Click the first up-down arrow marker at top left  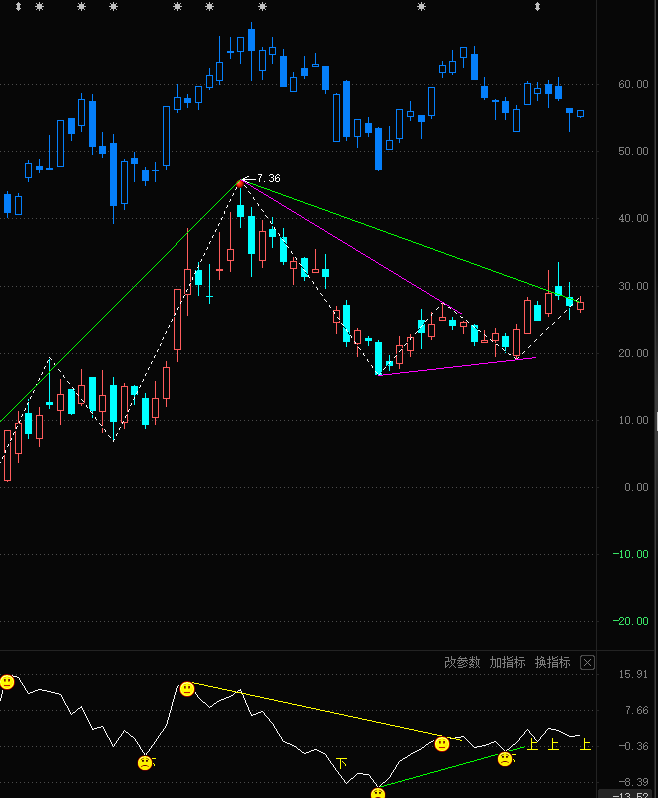point(18,7)
